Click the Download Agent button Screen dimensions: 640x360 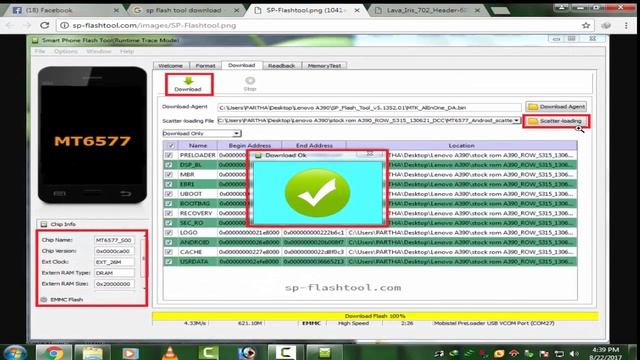(x=556, y=107)
